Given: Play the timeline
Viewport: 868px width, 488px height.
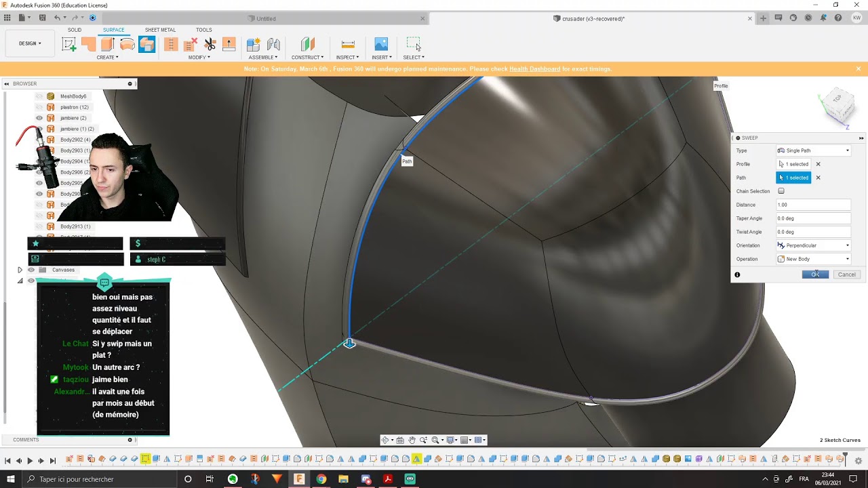Looking at the screenshot, I should pyautogui.click(x=30, y=461).
